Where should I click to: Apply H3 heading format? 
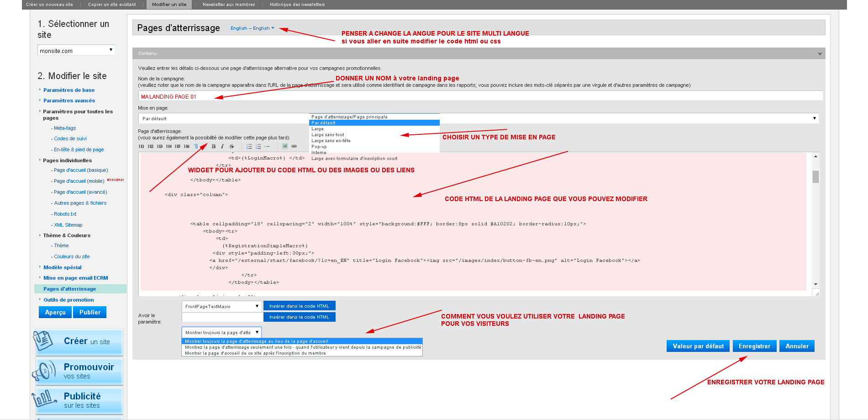click(159, 146)
